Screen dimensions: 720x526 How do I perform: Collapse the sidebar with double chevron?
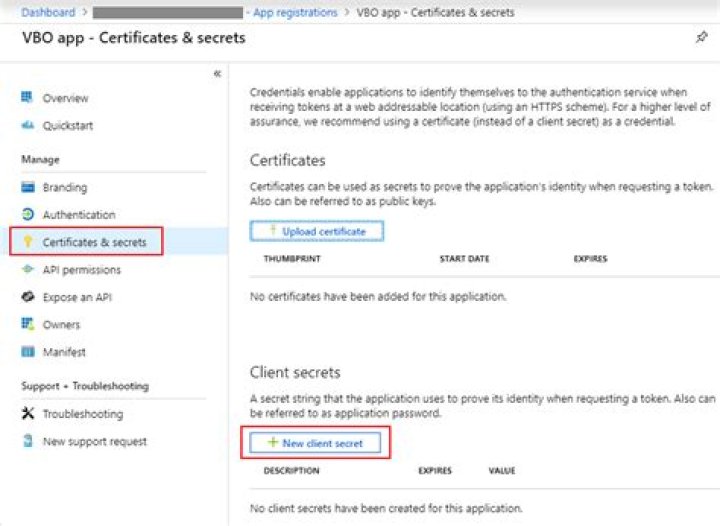pyautogui.click(x=217, y=74)
